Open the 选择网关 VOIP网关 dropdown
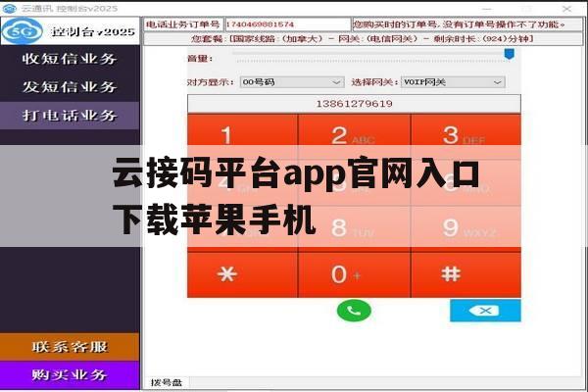 coord(453,82)
